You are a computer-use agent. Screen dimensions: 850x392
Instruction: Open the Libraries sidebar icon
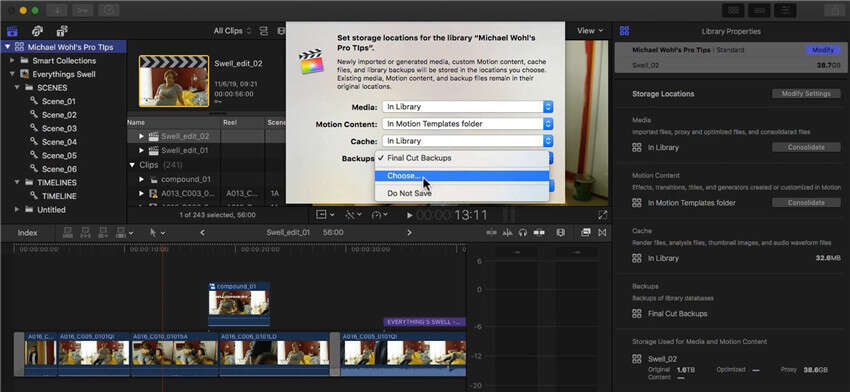[x=12, y=31]
